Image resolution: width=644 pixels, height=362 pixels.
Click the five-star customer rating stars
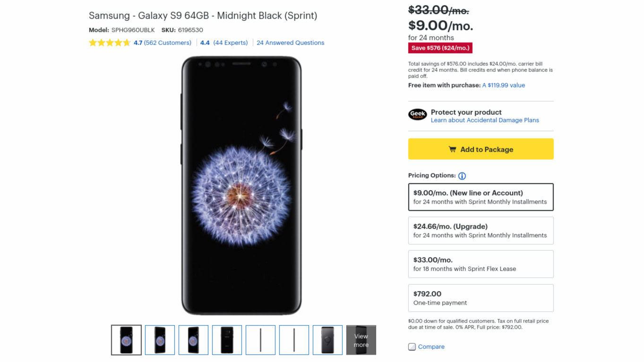(109, 43)
